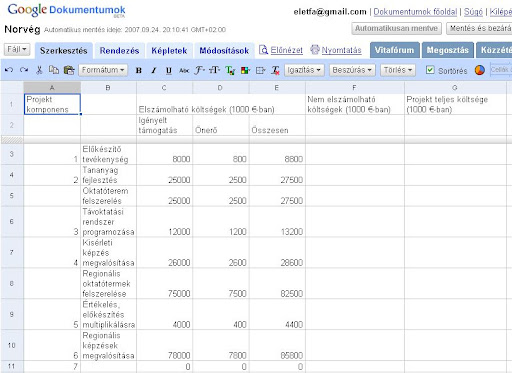Open the Súgó help link
512x373 pixels.
coord(473,12)
